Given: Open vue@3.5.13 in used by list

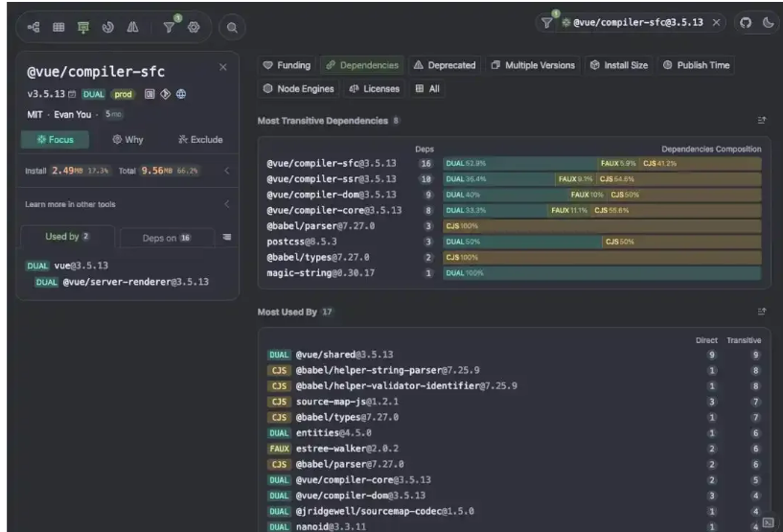Looking at the screenshot, I should pos(81,266).
